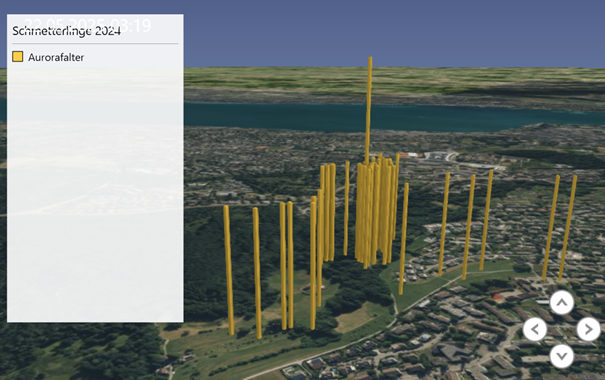Click the second column from the right
The width and height of the screenshot is (605, 380).
click(x=551, y=228)
